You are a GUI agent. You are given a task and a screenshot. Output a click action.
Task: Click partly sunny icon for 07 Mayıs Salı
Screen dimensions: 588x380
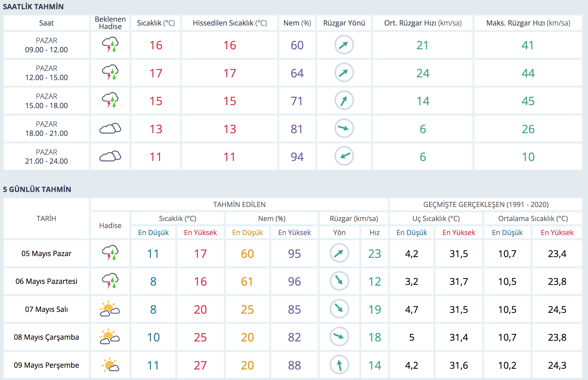click(x=110, y=309)
